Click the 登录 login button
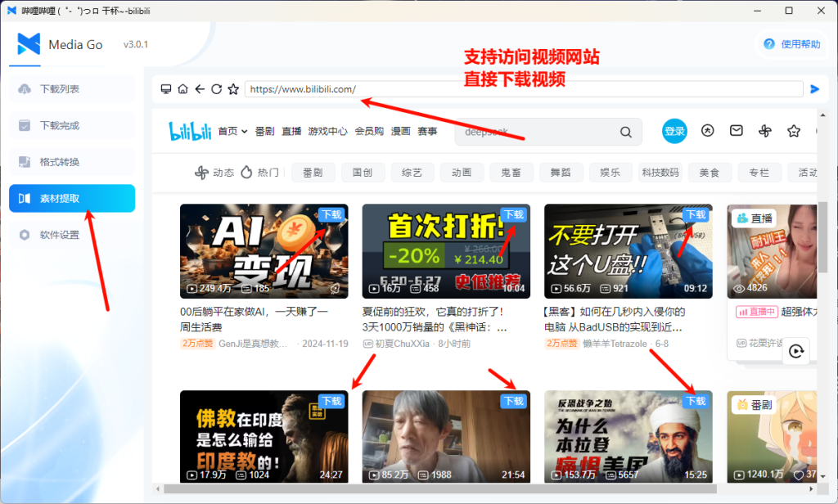The width and height of the screenshot is (838, 504). click(x=674, y=131)
